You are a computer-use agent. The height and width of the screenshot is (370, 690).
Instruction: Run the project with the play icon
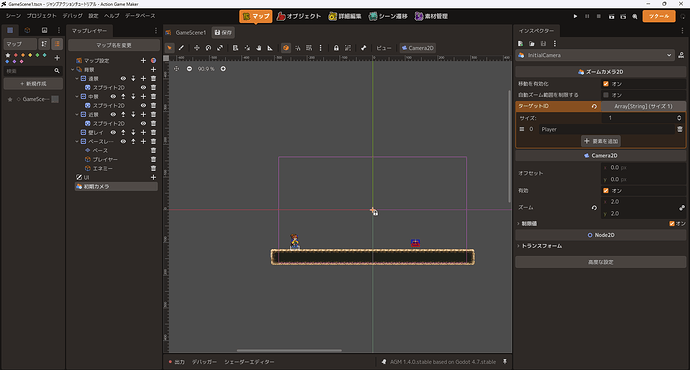[x=575, y=16]
